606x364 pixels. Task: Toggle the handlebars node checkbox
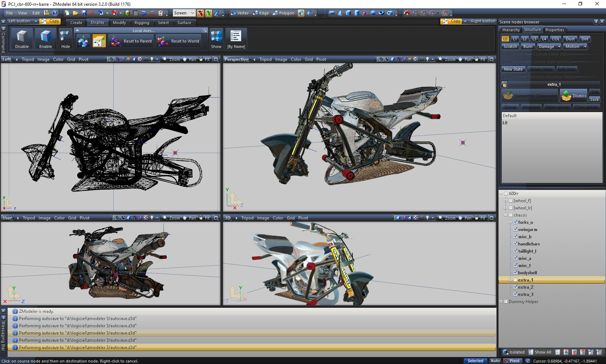[515, 244]
